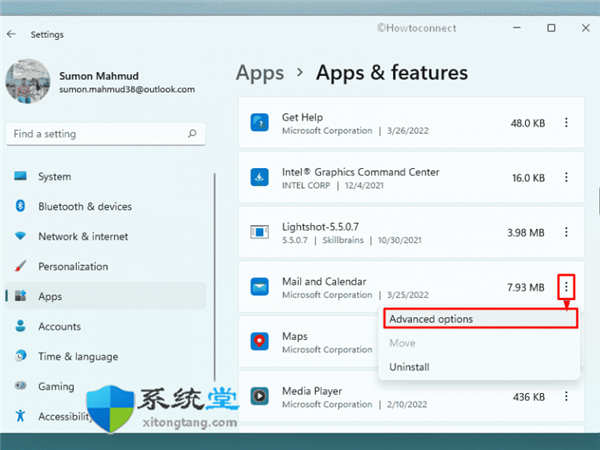Screen dimensions: 600x450
Task: Open the more options menu for Media Player
Action: point(566,396)
